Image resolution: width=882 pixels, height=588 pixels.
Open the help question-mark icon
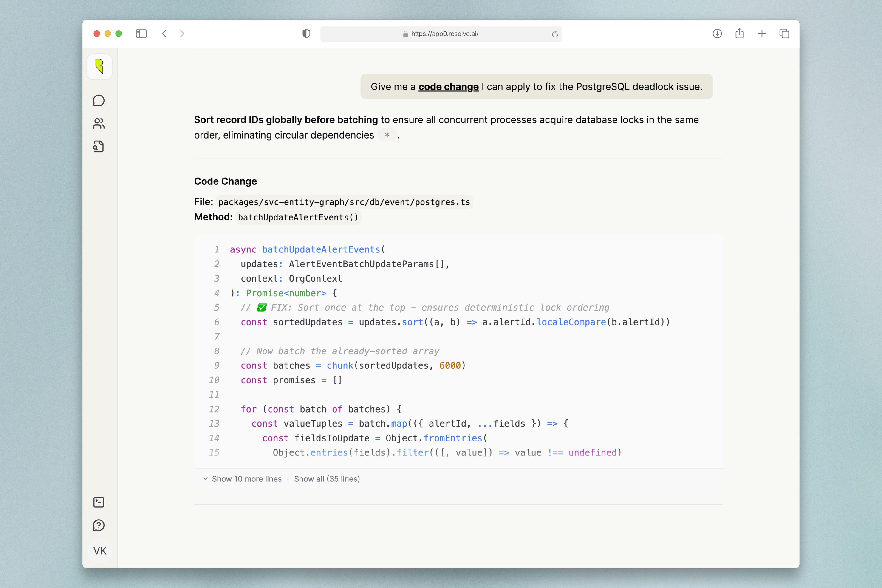point(99,525)
